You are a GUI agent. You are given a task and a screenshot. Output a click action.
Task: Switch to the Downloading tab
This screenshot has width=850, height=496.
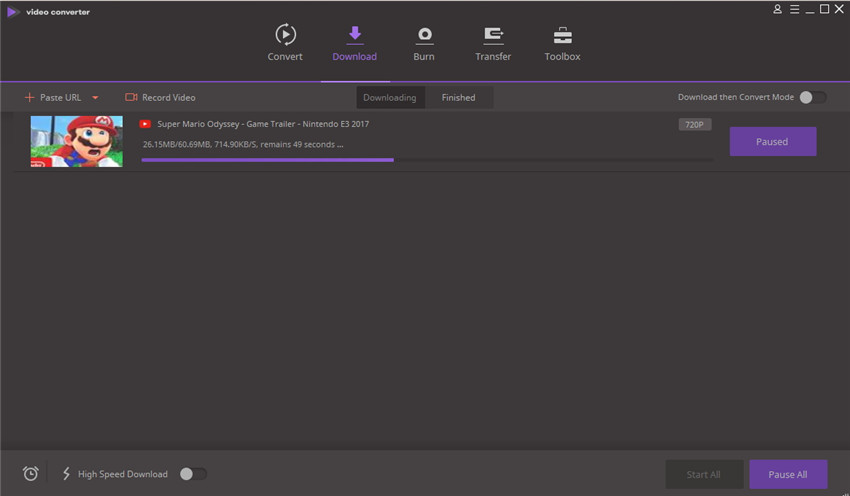tap(390, 98)
